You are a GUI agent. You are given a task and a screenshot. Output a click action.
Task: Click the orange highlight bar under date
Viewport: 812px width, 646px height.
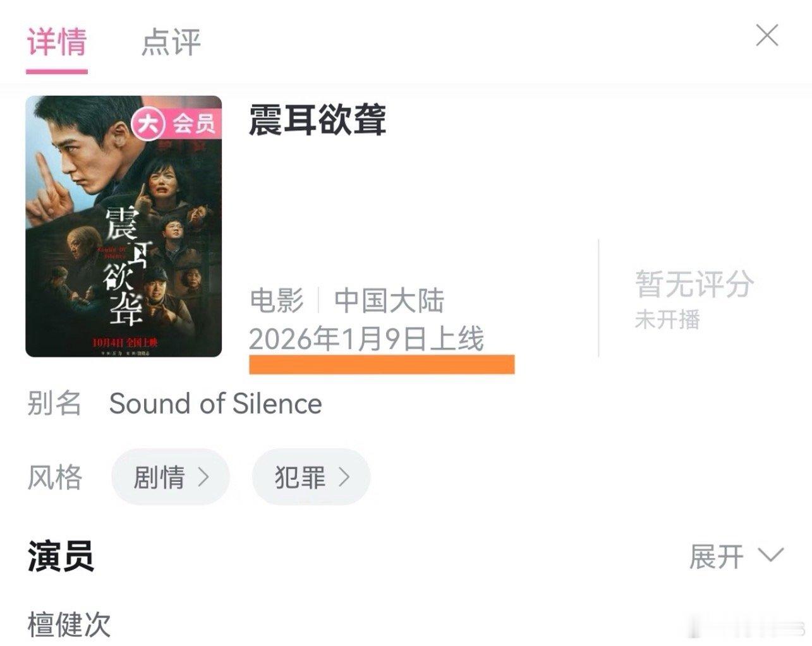tap(382, 364)
